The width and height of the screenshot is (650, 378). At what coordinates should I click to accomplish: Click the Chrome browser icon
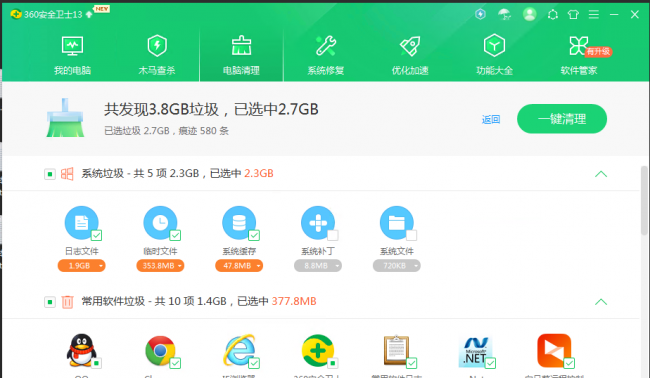(x=160, y=351)
